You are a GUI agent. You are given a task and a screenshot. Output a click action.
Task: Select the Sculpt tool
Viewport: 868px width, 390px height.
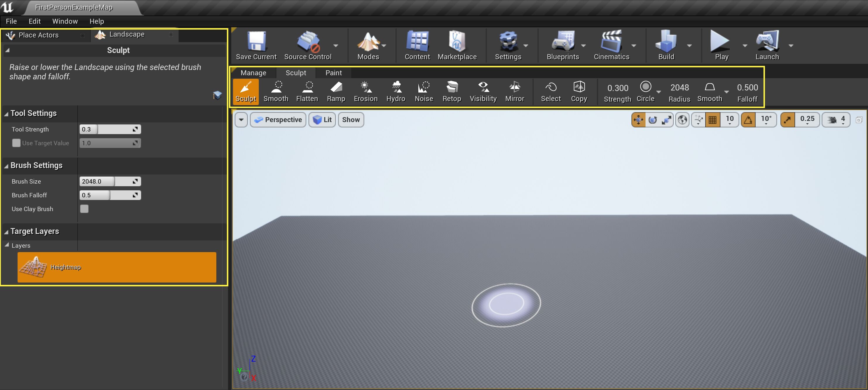(246, 91)
